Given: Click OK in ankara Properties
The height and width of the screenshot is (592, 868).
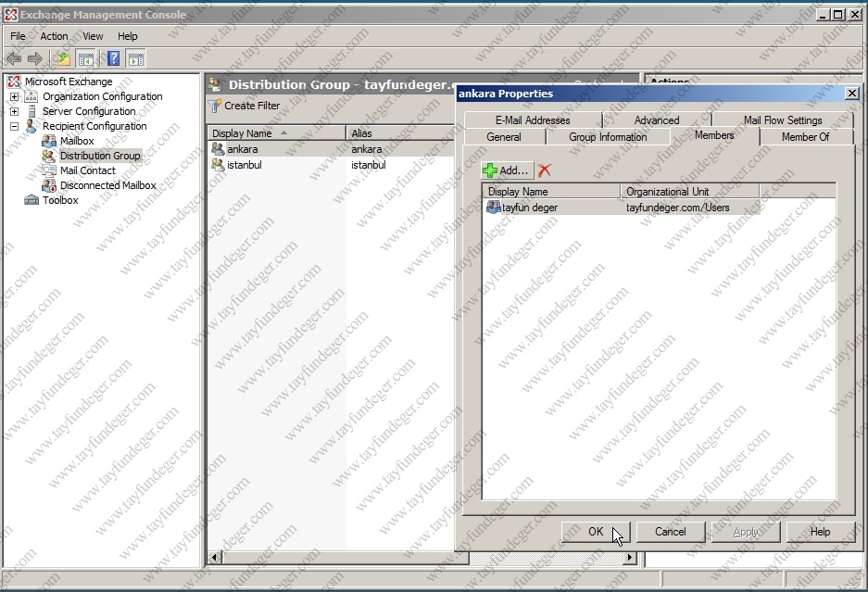Looking at the screenshot, I should 596,532.
